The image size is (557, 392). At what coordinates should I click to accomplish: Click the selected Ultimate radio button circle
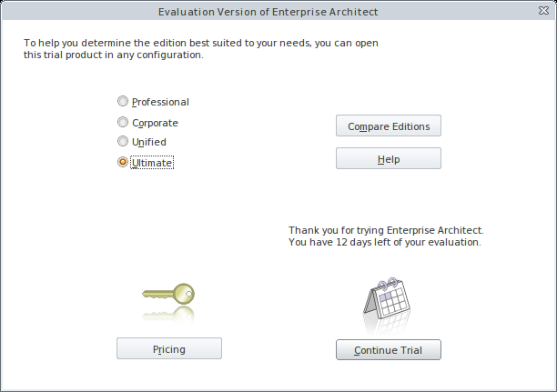[123, 162]
